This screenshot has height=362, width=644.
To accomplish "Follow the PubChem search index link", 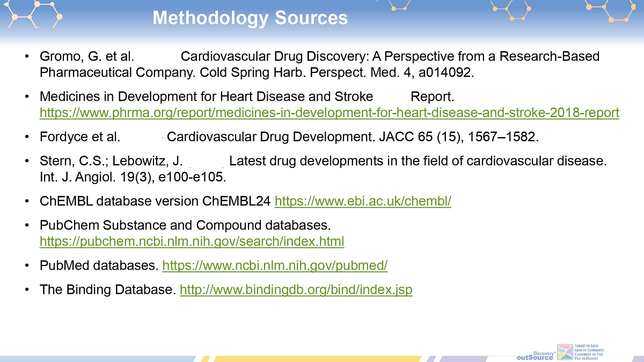I will coord(192,241).
